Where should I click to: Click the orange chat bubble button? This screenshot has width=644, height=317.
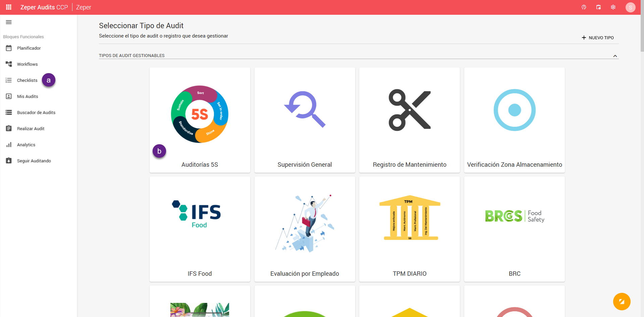(622, 302)
